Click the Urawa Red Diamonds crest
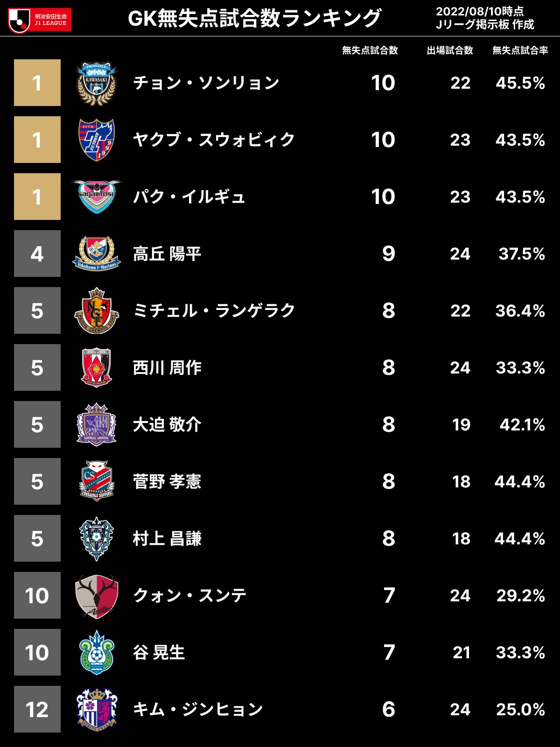Screen dimensions: 560x747 click(x=97, y=367)
